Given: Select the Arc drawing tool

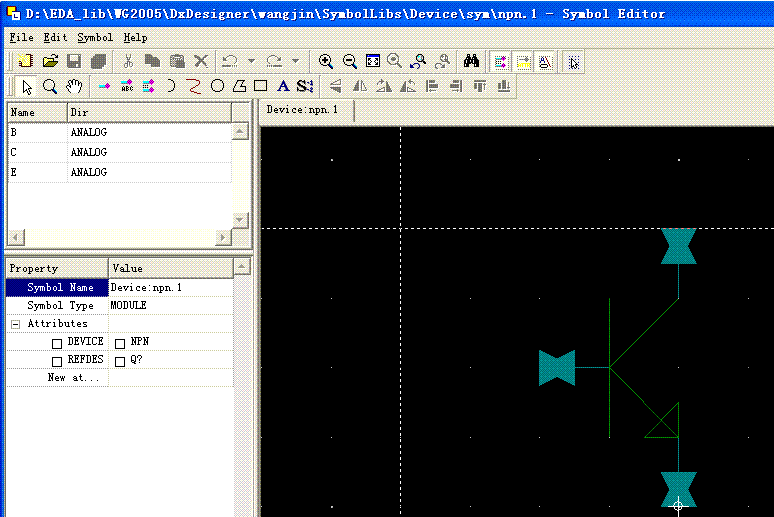Looking at the screenshot, I should [171, 86].
